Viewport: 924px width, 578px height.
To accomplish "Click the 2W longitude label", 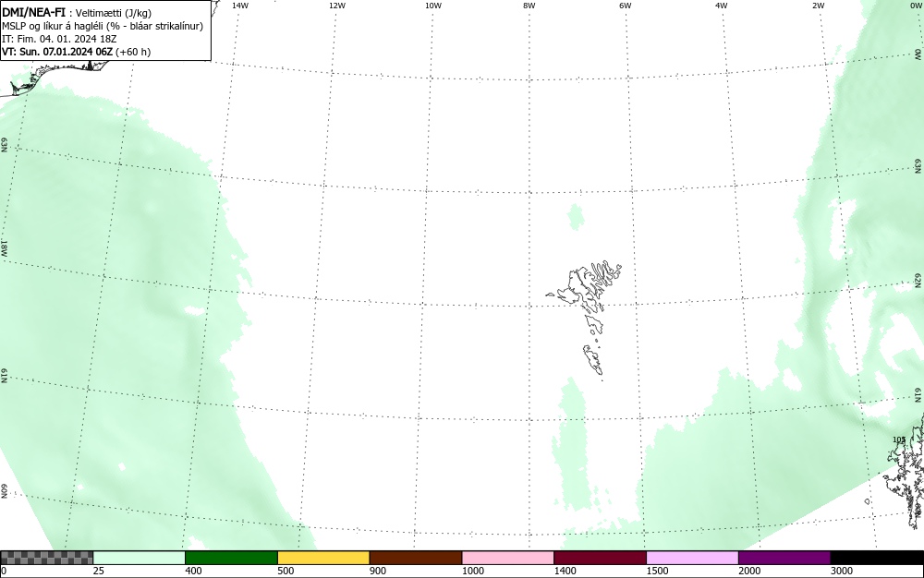I will 818,6.
